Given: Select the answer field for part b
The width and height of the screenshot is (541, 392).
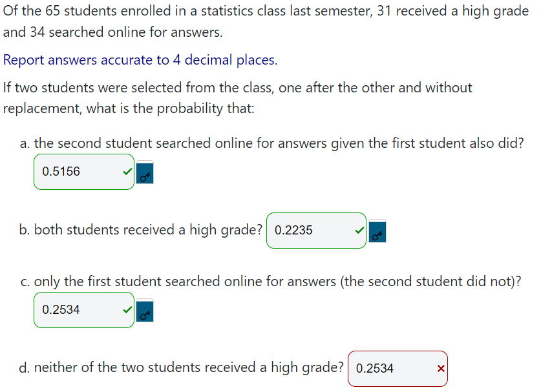Looking at the screenshot, I should coord(316,230).
